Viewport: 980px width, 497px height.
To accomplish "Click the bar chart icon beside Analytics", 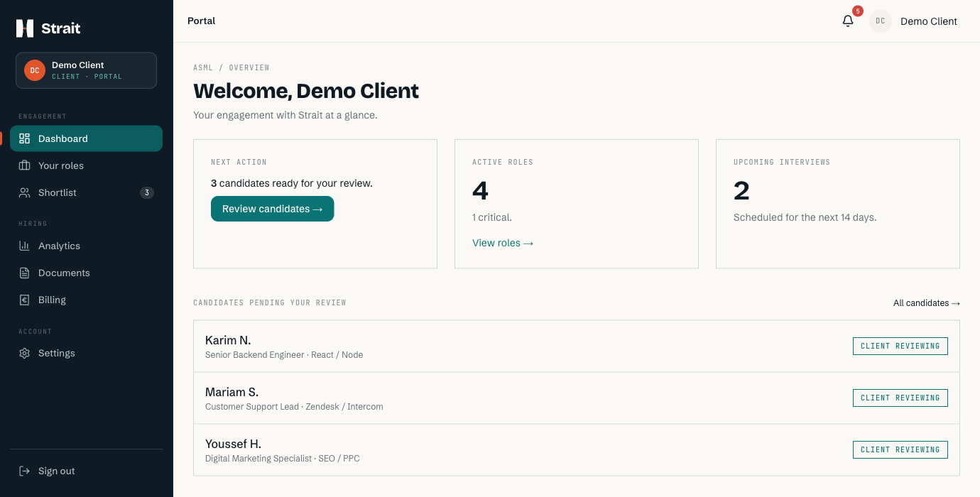I will coord(25,246).
